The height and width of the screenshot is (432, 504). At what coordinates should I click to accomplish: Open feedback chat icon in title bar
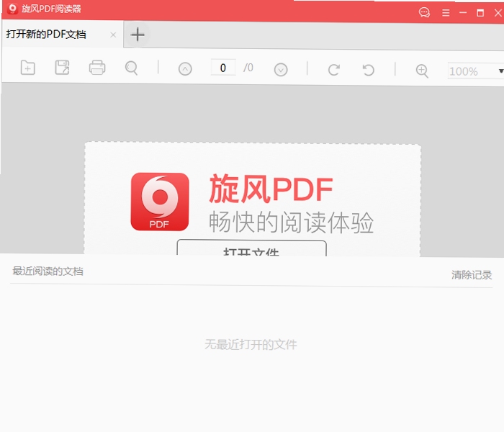[424, 12]
